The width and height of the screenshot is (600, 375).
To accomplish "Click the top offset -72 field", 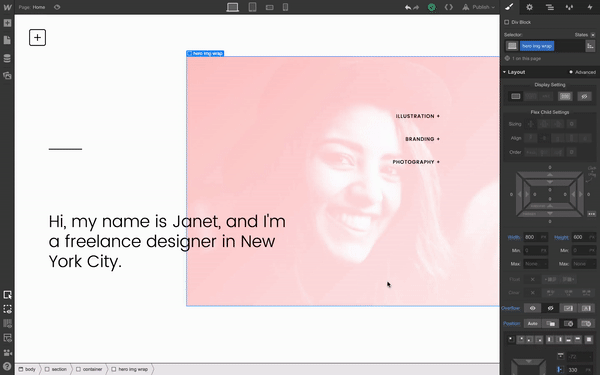I will click(x=580, y=357).
